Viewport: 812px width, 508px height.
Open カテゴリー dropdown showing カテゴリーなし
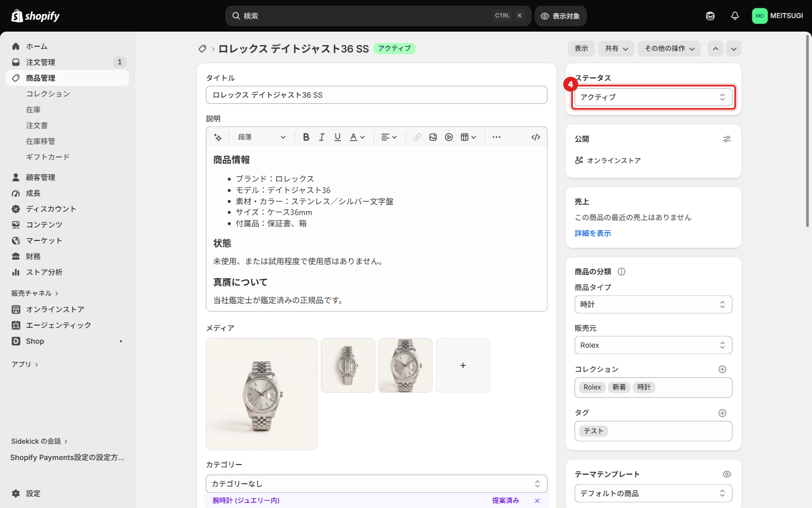[x=377, y=484]
